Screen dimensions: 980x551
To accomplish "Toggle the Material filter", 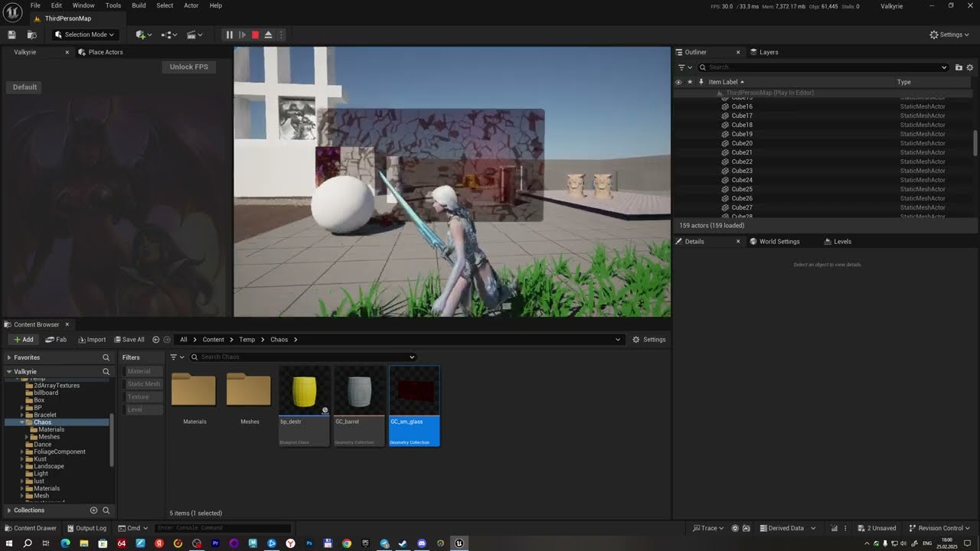I will click(x=142, y=372).
